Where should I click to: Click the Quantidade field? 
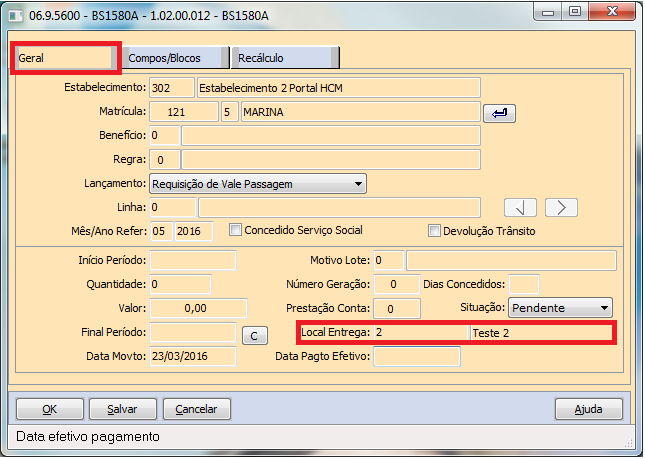click(180, 284)
